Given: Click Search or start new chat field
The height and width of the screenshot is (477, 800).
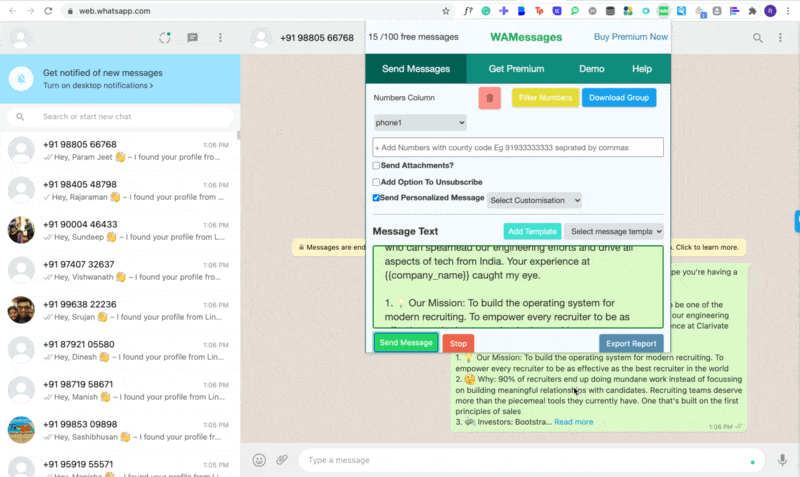Looking at the screenshot, I should coord(120,117).
